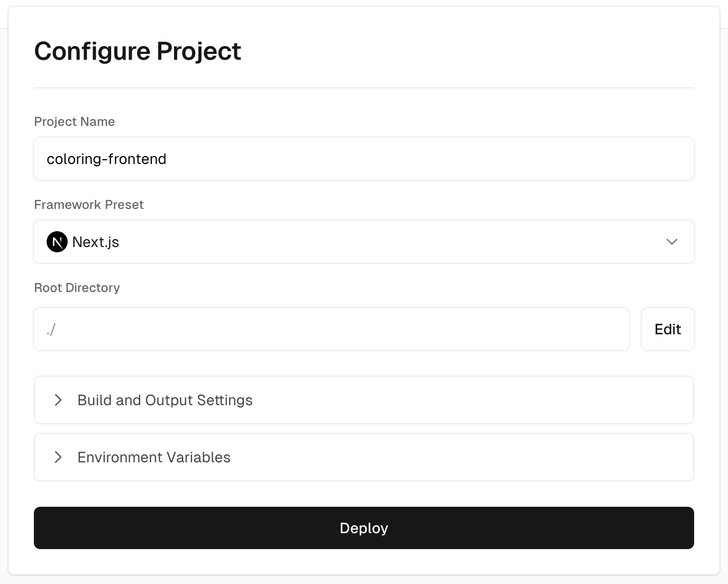Click the "Configure Project" heading
The image size is (728, 584).
pos(138,51)
